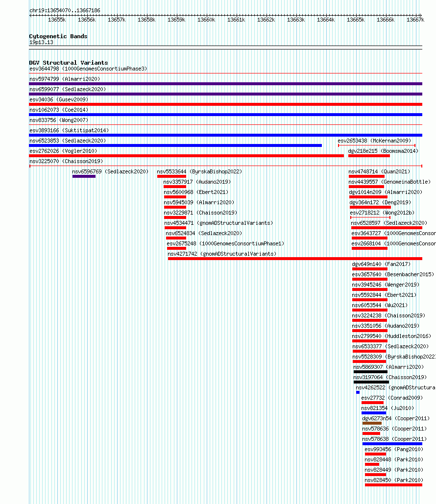Click esv2762026 (Vogler2010) label
436x504 pixels.
63,151
